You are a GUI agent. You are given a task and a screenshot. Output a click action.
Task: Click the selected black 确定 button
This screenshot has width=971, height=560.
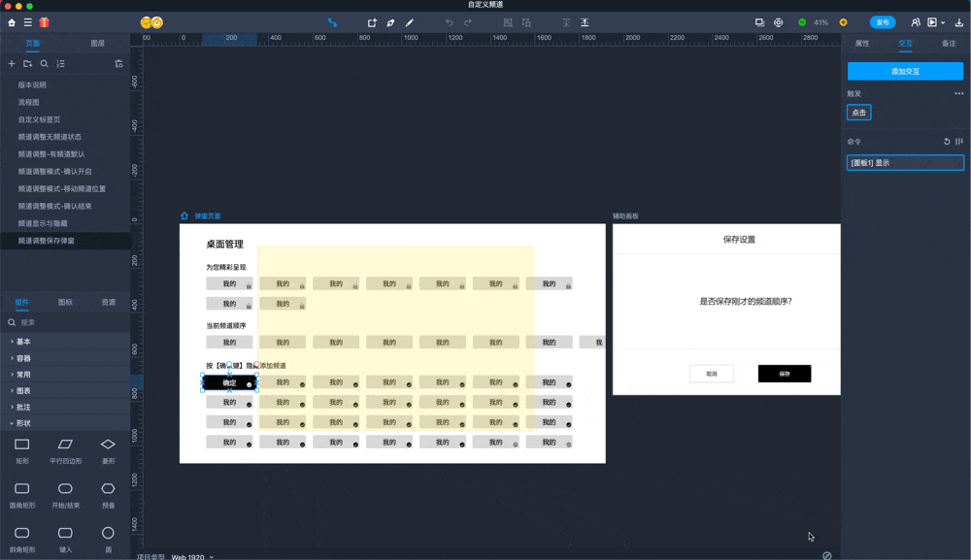click(230, 383)
